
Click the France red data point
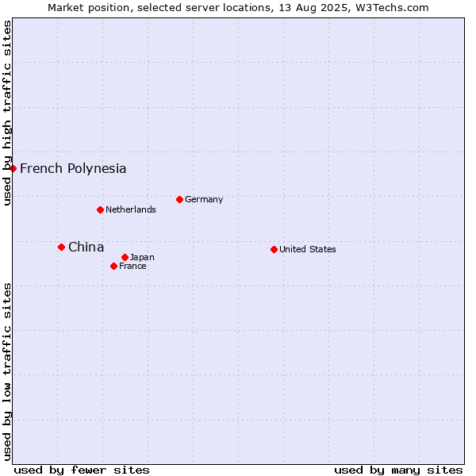[113, 267]
